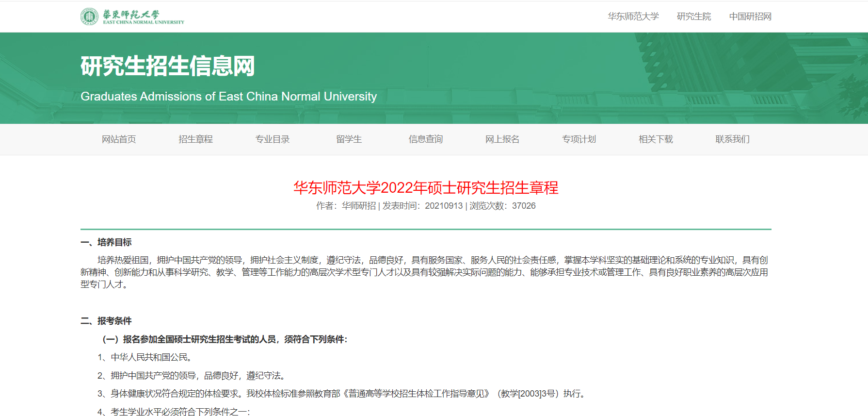
Task: Go to 网站首页 in navigation bar
Action: (x=119, y=139)
